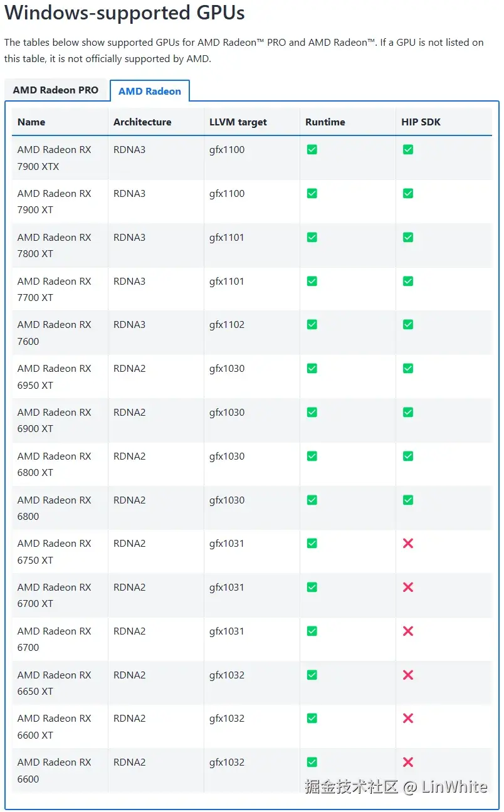
Task: Click the Runtime checkmark for RX 6700
Action: pos(312,631)
